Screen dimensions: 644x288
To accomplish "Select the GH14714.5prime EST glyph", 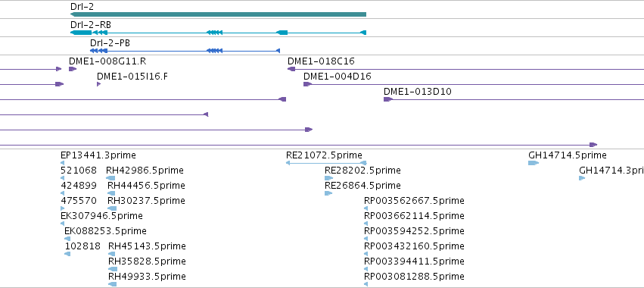I will tap(533, 163).
